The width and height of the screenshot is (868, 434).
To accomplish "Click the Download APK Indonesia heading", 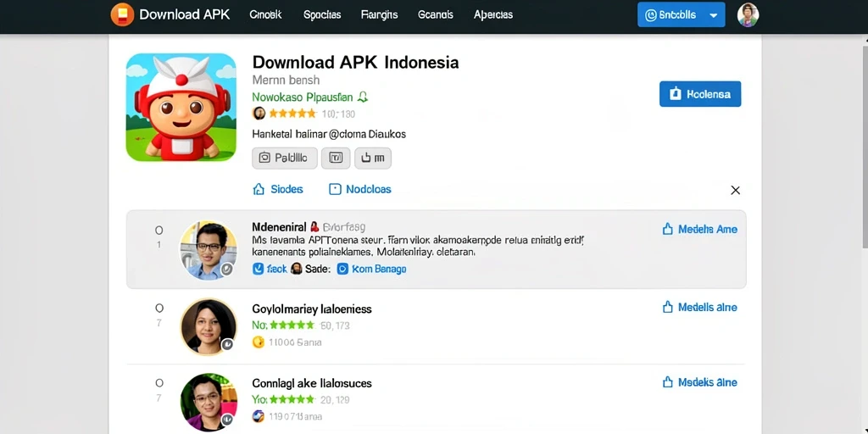I will pos(355,62).
